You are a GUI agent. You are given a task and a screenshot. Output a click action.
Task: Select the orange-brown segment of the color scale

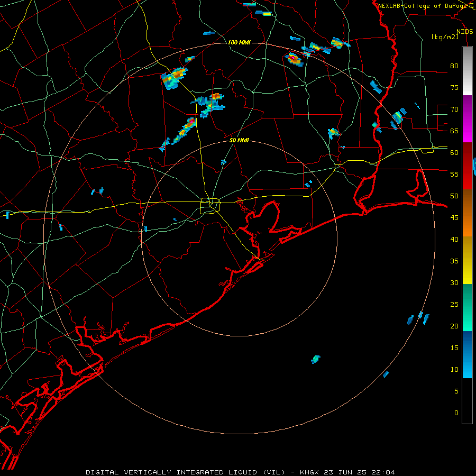click(467, 213)
